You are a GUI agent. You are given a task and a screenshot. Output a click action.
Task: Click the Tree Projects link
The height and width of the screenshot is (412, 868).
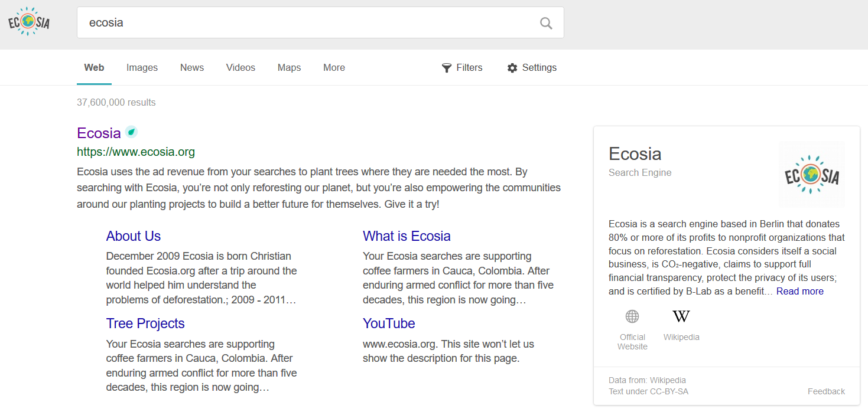tap(145, 323)
